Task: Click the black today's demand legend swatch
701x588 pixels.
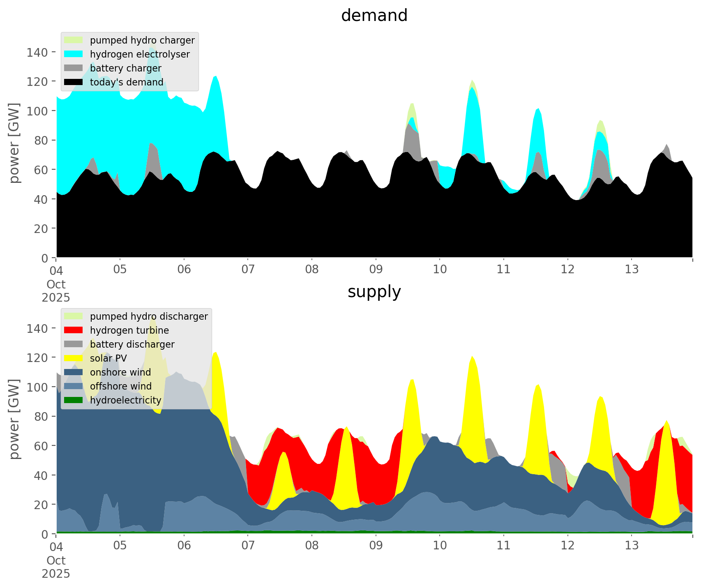Action: 74,82
